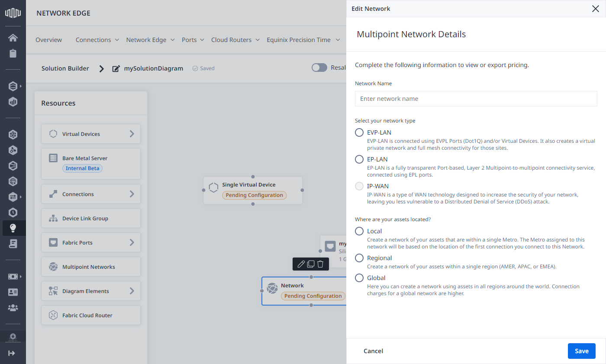Select the Single Virtual Device hexagon icon
The image size is (606, 364).
coord(213,187)
